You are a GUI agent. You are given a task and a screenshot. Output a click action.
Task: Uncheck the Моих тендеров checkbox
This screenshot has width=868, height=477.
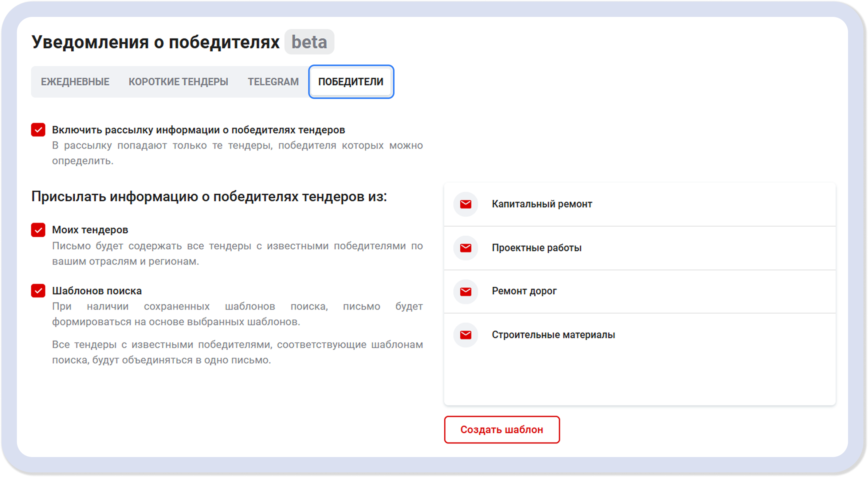(x=38, y=230)
